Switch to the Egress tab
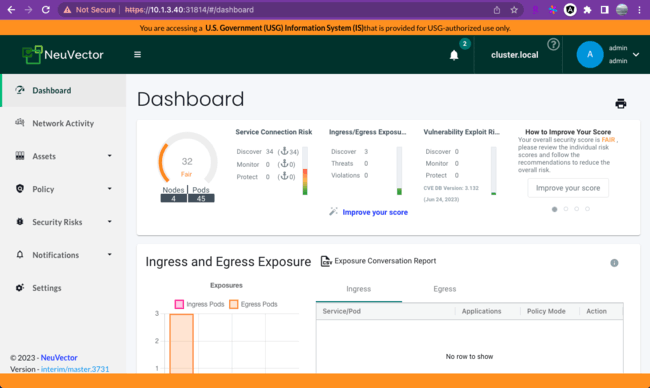This screenshot has width=650, height=388. (444, 289)
